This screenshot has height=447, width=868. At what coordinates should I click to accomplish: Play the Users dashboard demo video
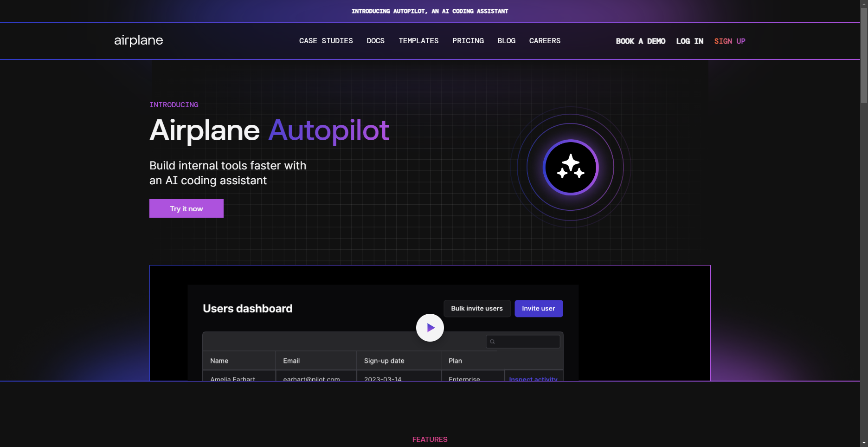pyautogui.click(x=430, y=328)
